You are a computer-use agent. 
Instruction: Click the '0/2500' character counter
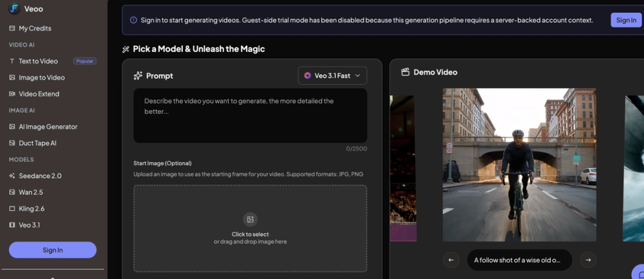click(357, 148)
